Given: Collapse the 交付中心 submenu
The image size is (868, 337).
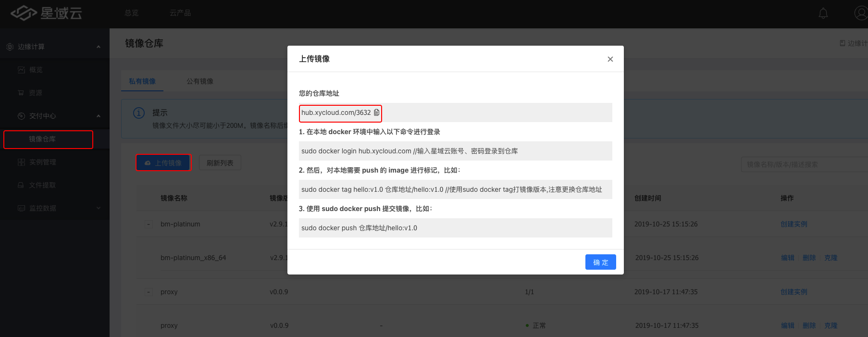Looking at the screenshot, I should pyautogui.click(x=99, y=116).
